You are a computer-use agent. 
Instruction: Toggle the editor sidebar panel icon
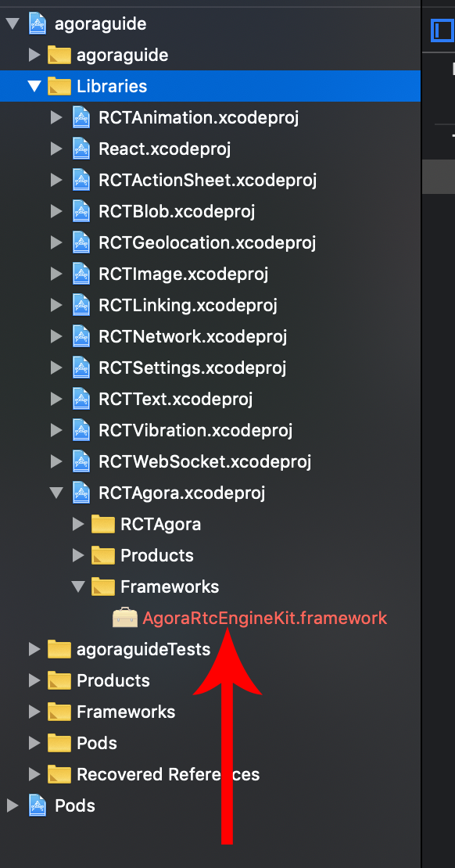[442, 30]
